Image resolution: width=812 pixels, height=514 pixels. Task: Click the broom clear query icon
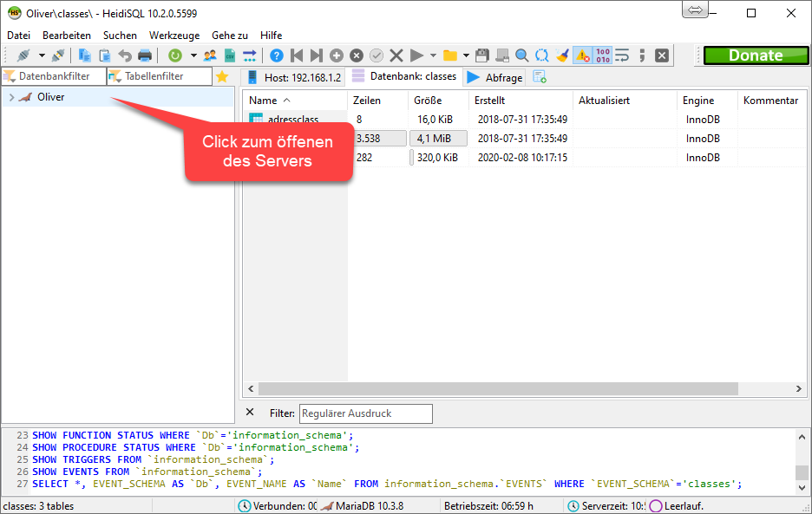point(562,55)
